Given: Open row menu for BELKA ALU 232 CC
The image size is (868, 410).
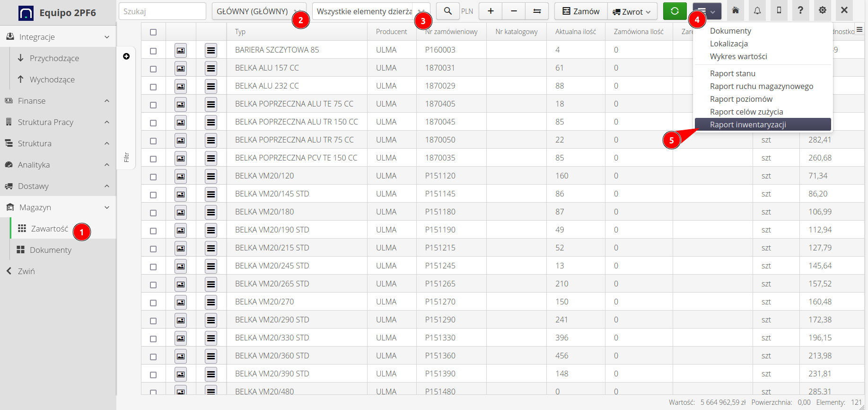Looking at the screenshot, I should (211, 86).
